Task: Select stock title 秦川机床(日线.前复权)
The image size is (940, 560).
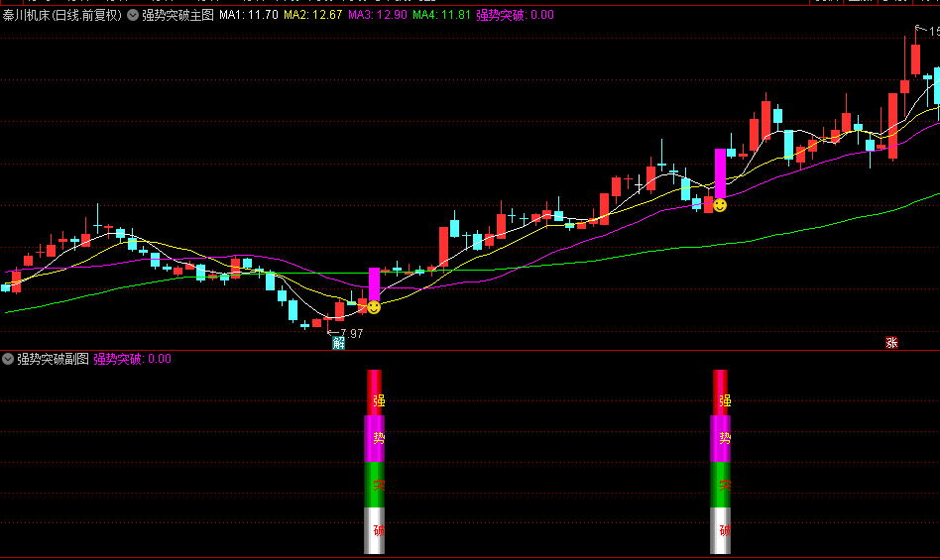Action: pyautogui.click(x=62, y=15)
